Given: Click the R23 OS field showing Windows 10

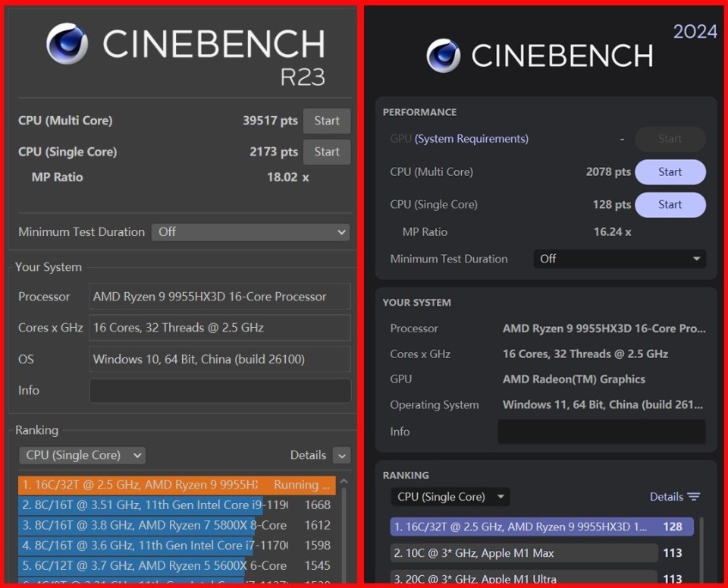Looking at the screenshot, I should pyautogui.click(x=220, y=360).
